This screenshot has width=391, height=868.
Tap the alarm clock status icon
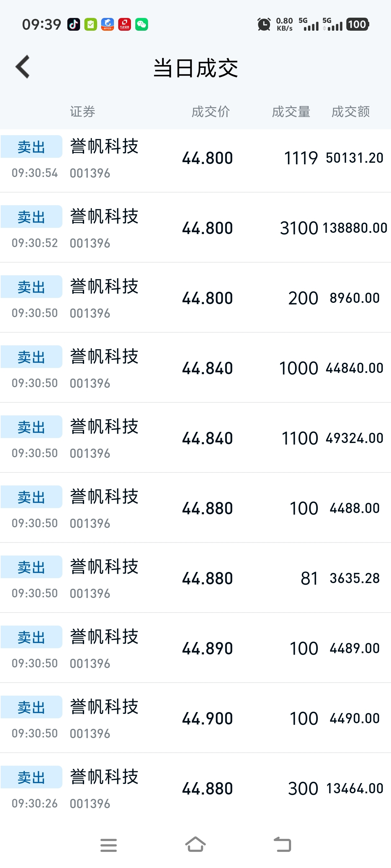click(264, 24)
